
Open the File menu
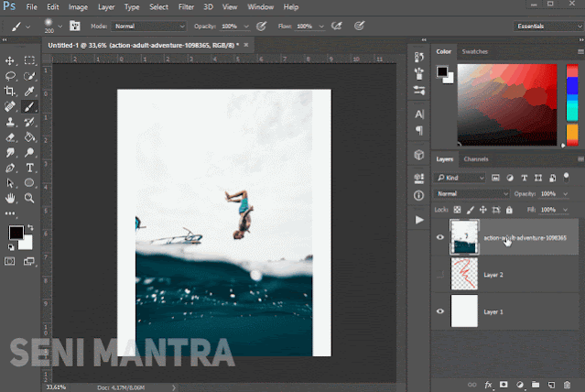(32, 7)
